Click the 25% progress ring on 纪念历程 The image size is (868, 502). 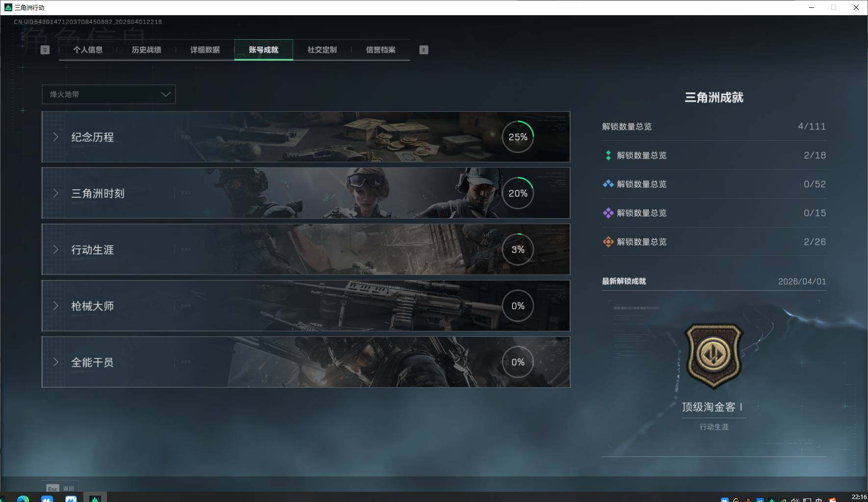click(x=518, y=137)
